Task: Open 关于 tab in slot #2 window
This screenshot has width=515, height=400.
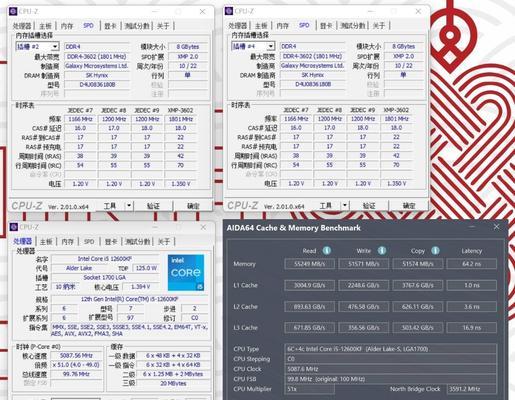Action: click(163, 26)
